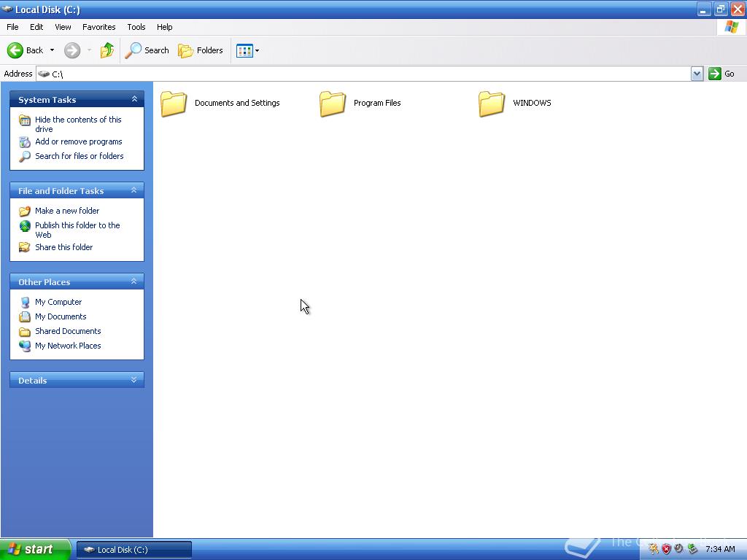Click the My Computer icon in sidebar
Image resolution: width=747 pixels, height=560 pixels.
[25, 303]
